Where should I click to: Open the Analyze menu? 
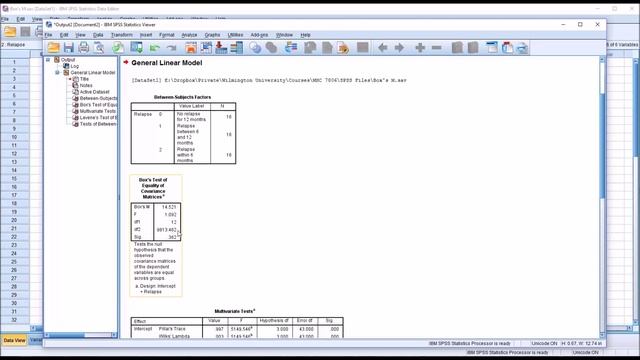click(x=189, y=35)
